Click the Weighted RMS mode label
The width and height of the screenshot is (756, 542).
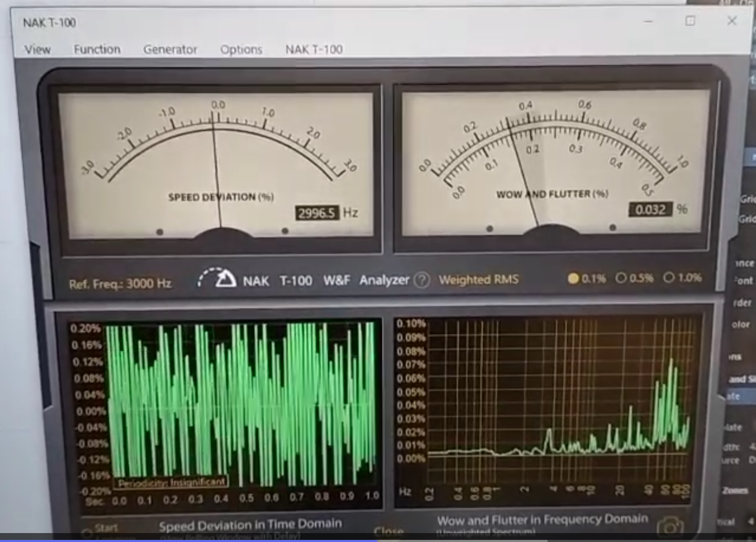(x=478, y=280)
